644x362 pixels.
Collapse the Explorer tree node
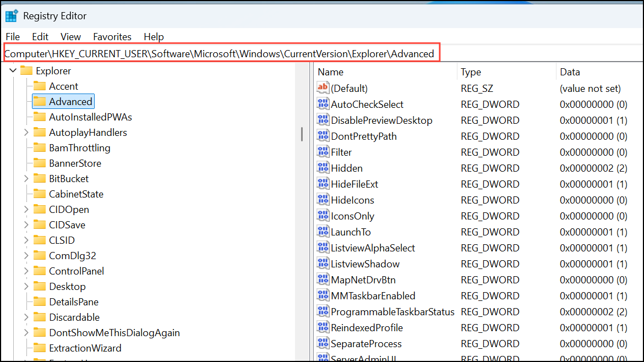click(x=13, y=70)
